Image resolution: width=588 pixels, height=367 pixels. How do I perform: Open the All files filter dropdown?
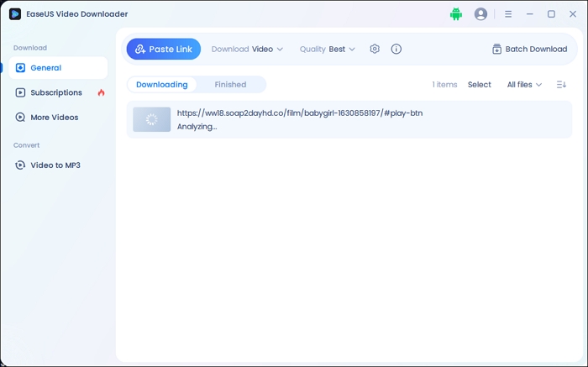pos(524,85)
